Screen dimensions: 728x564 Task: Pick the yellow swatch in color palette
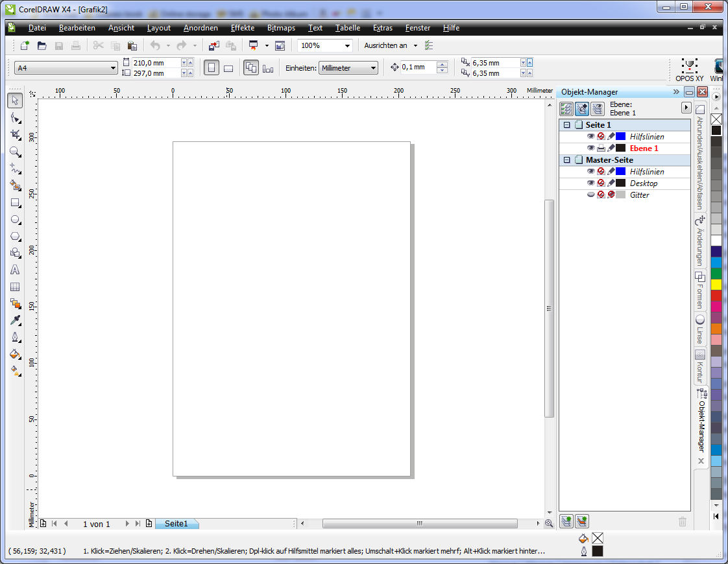coord(716,285)
